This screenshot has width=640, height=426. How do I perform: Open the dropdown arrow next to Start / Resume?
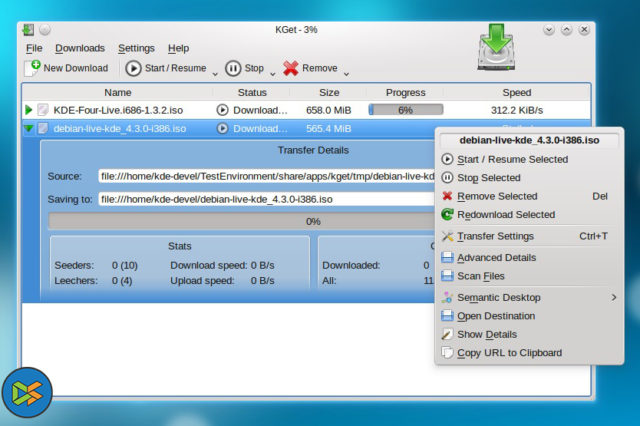pos(215,72)
